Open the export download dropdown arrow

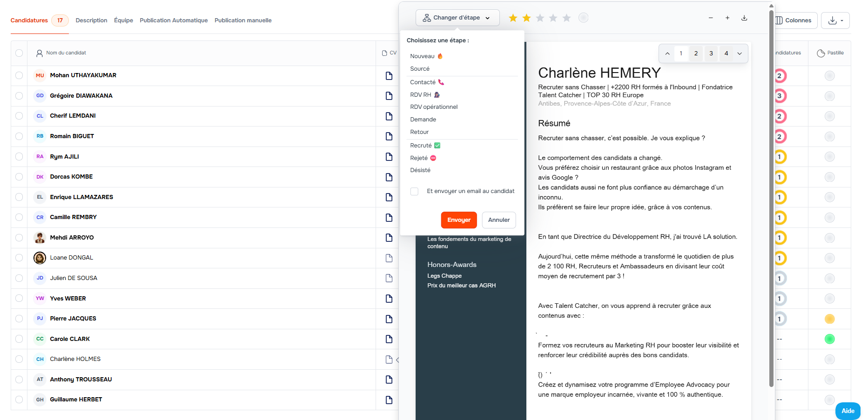835,20
